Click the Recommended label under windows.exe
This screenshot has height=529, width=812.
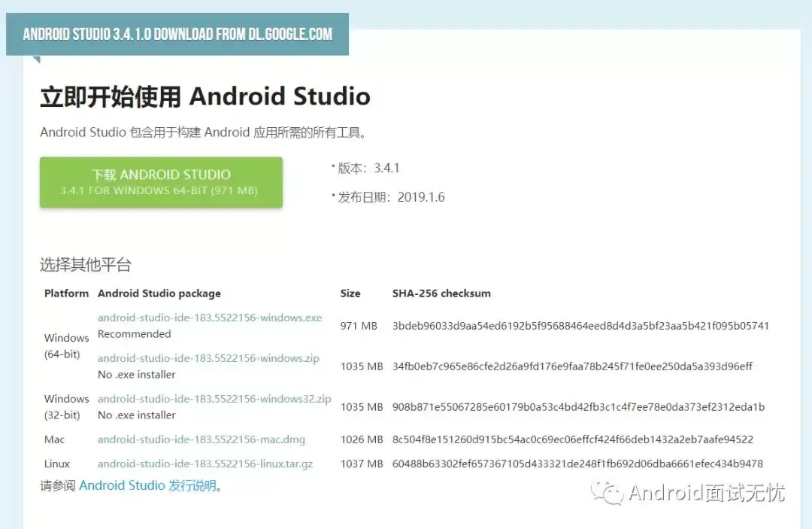pyautogui.click(x=134, y=333)
